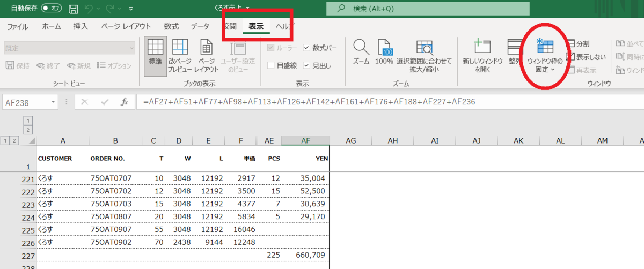The image size is (644, 269).
Task: Click the formula bar cancel X icon
Action: (84, 102)
